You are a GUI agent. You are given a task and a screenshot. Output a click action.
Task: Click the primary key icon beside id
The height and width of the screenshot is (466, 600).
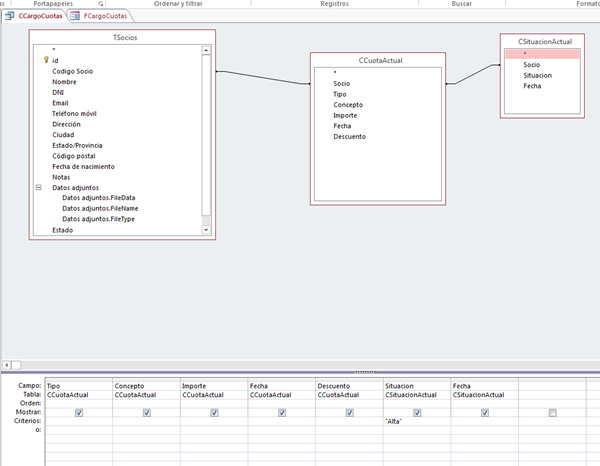[x=46, y=60]
